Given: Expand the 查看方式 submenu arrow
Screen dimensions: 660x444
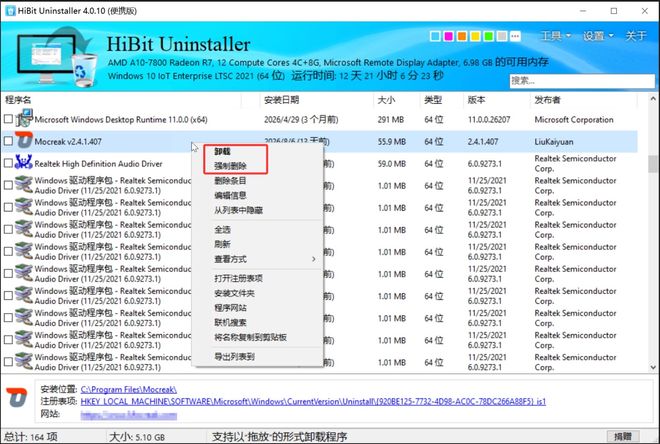Looking at the screenshot, I should [314, 259].
